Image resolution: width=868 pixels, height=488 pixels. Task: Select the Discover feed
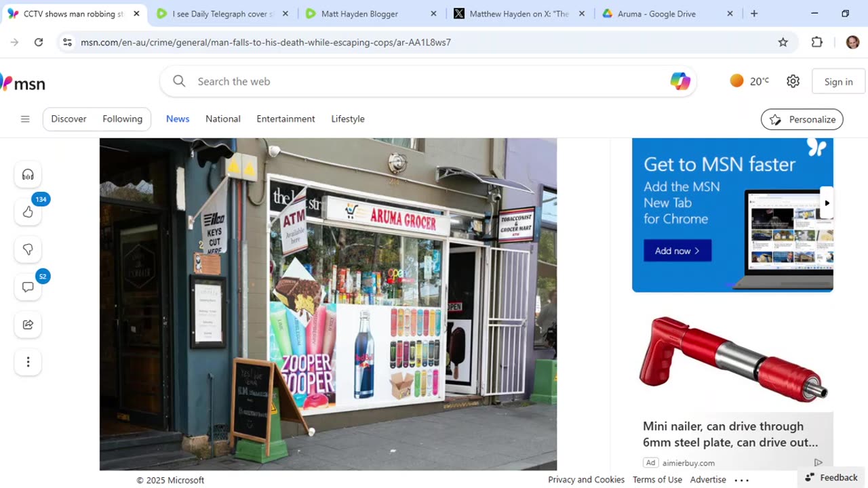coord(69,119)
